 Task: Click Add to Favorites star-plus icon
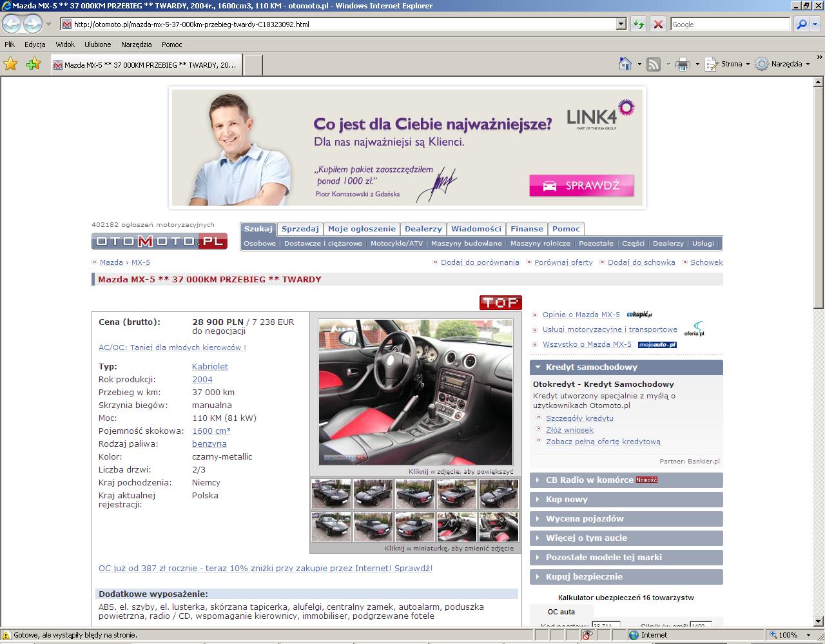point(34,64)
